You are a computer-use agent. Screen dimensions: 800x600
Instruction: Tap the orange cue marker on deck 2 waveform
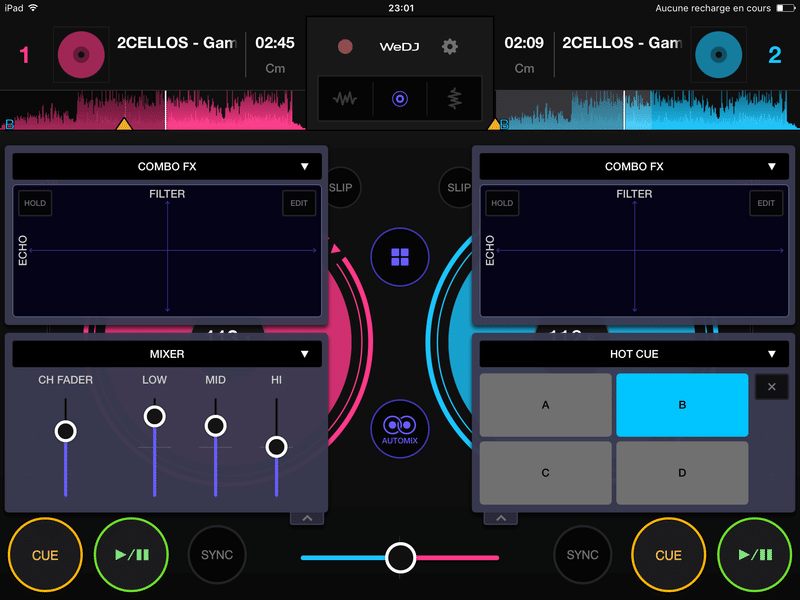point(494,124)
